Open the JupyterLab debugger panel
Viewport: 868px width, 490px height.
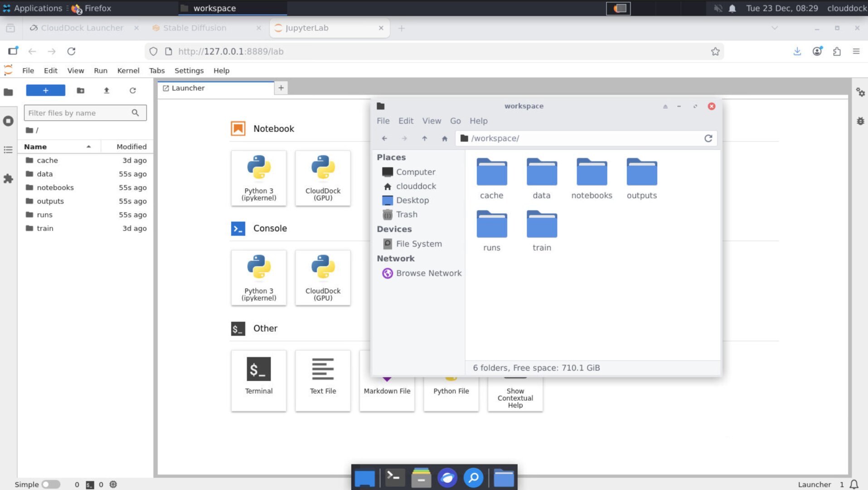click(x=860, y=121)
